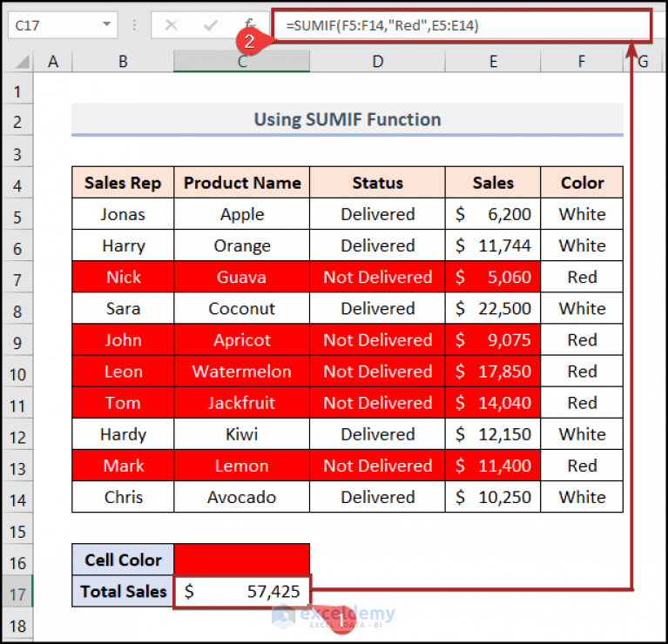Select the 'Apple' product cell
Image resolution: width=668 pixels, height=644 pixels.
pos(241,214)
